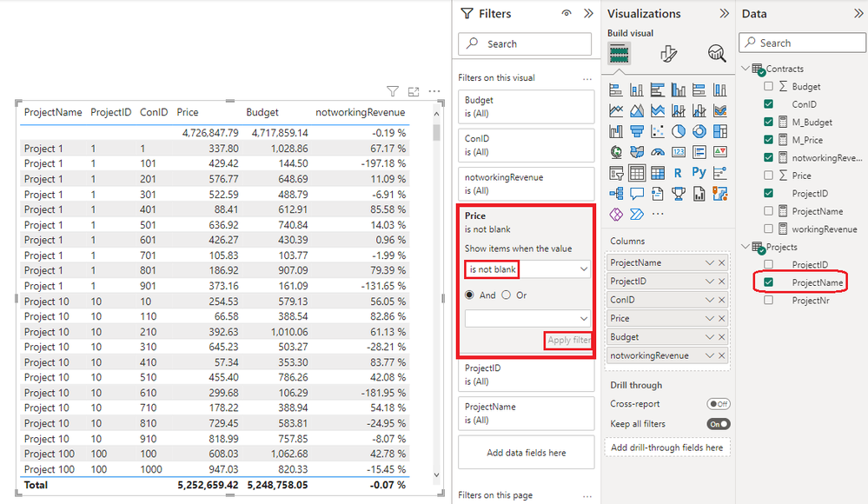Viewport: 868px width, 504px height.
Task: Choose the Scatter chart visual
Action: pos(657,131)
